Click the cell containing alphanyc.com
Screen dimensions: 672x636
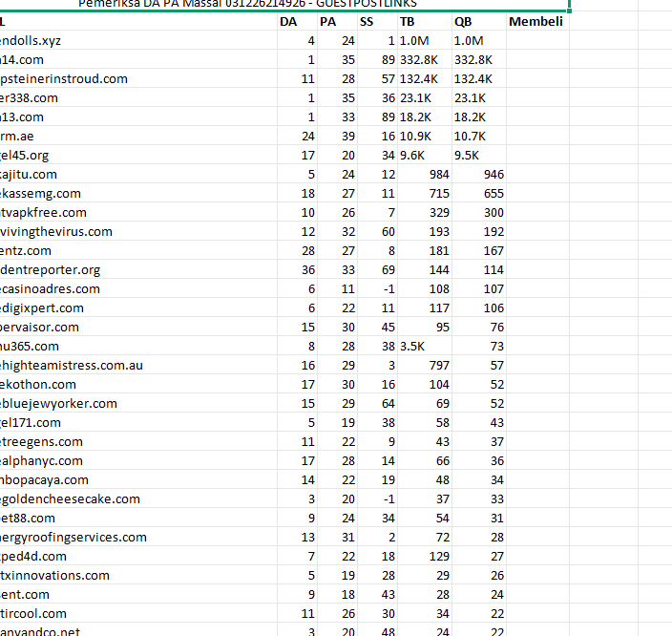click(x=138, y=460)
